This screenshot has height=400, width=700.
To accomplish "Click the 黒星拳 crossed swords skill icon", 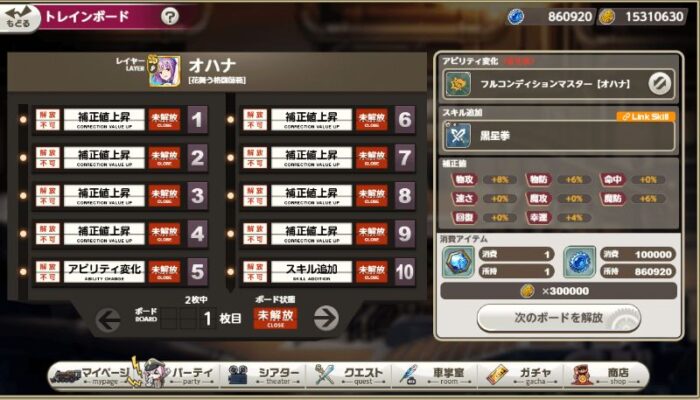I will tap(458, 136).
